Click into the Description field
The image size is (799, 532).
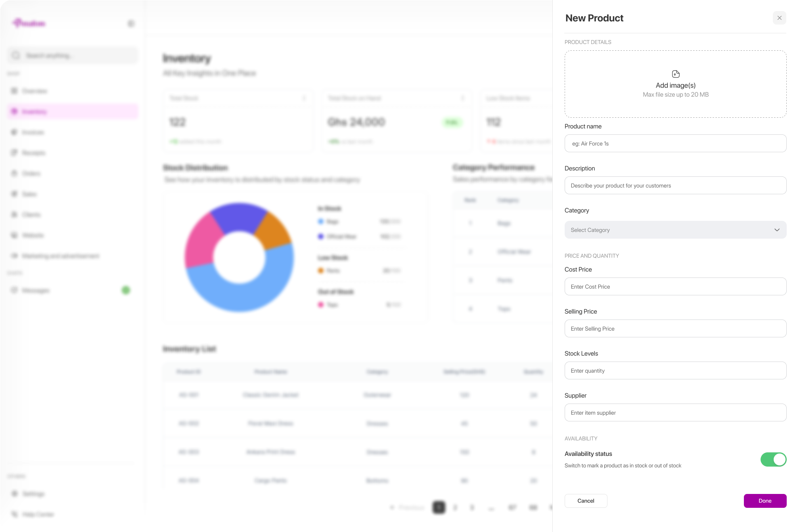click(675, 186)
